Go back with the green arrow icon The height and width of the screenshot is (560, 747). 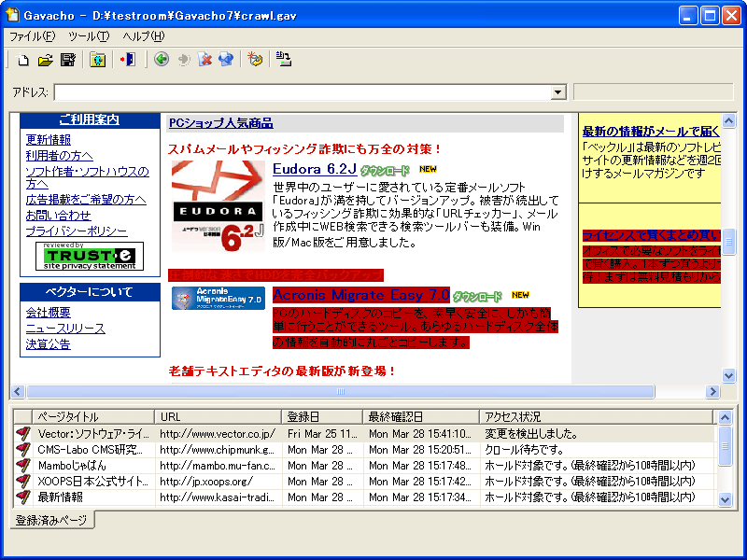coord(162,60)
